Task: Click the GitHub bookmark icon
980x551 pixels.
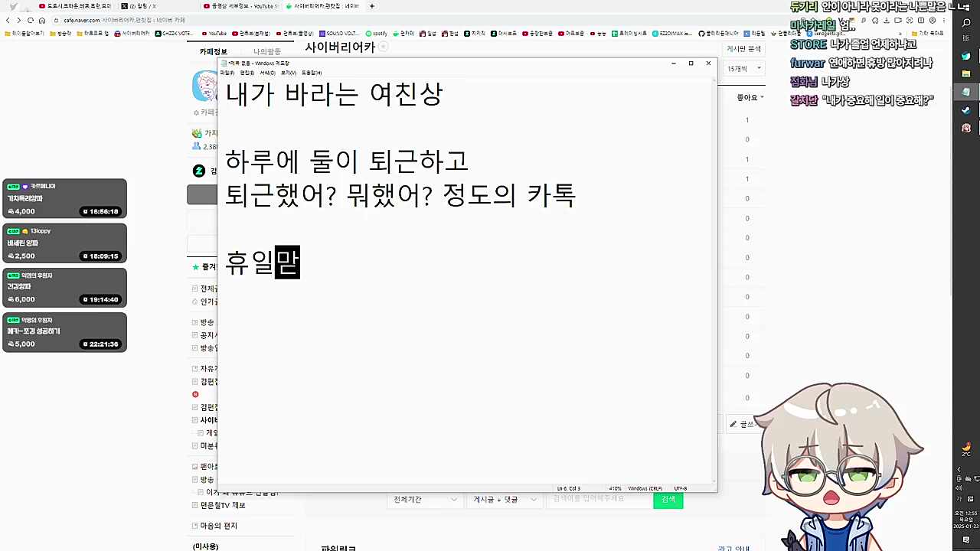Action: click(701, 34)
